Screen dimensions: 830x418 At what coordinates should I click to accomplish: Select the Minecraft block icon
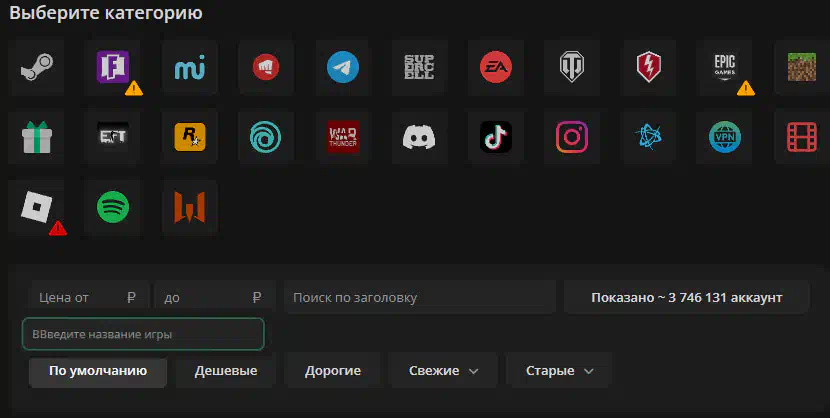pyautogui.click(x=801, y=67)
